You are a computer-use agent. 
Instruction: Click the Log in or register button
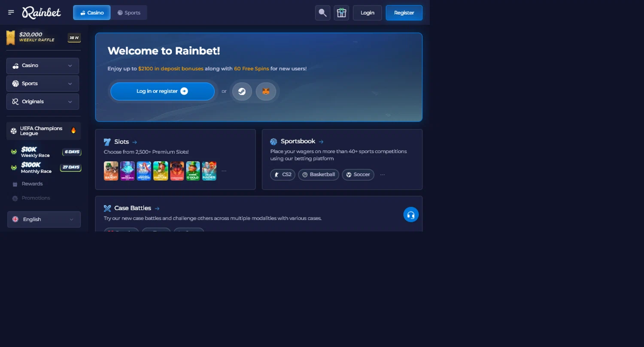(162, 91)
